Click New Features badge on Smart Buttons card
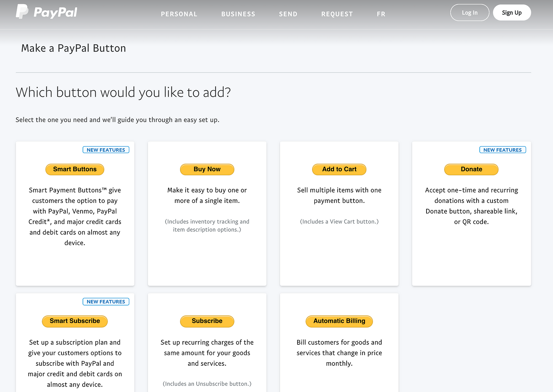 click(x=106, y=150)
